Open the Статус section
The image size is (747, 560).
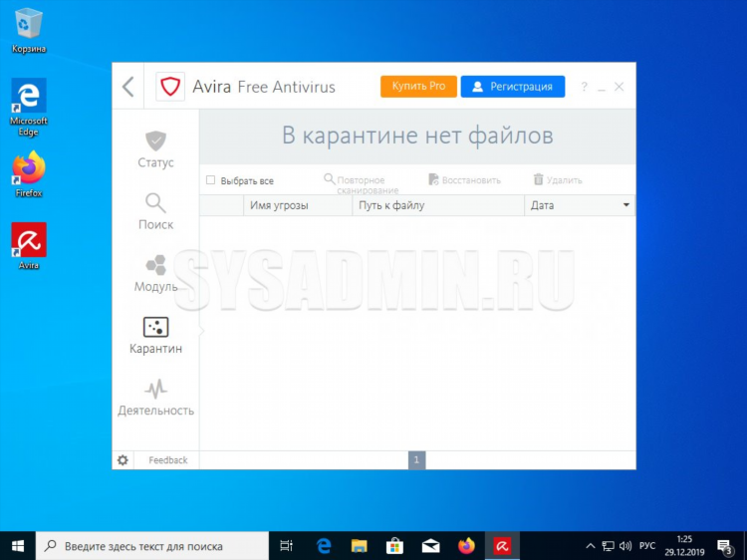point(155,149)
